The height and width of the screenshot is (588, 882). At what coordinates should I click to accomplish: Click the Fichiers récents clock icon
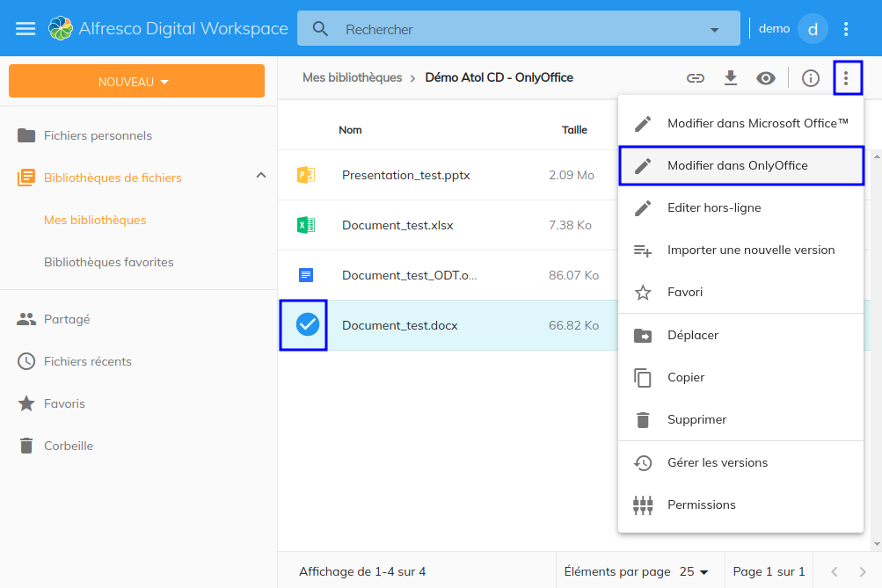pyautogui.click(x=26, y=361)
